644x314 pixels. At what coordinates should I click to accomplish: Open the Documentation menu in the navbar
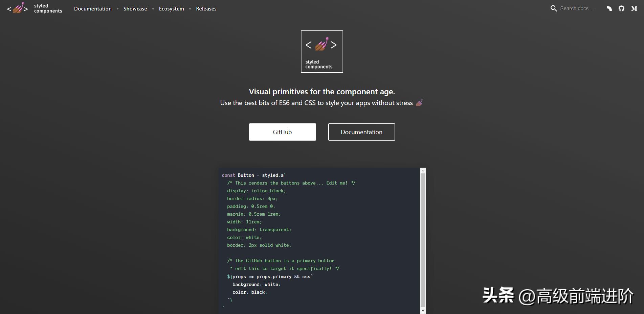click(x=93, y=9)
